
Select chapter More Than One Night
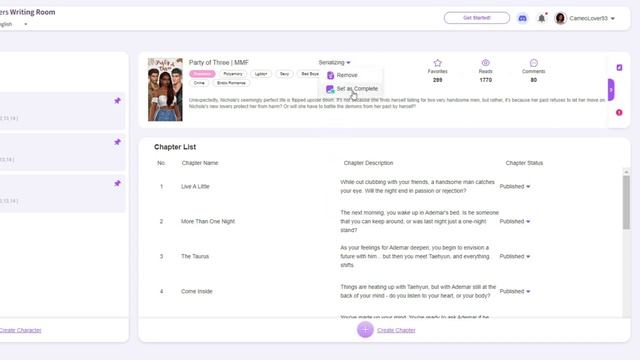pyautogui.click(x=208, y=222)
